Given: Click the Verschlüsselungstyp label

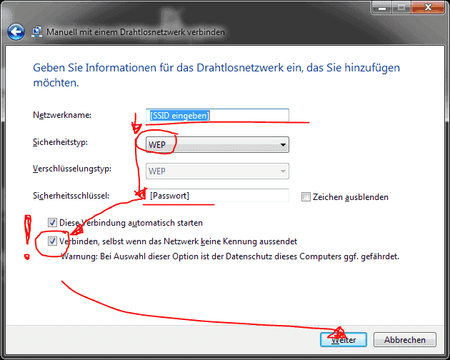Looking at the screenshot, I should click(72, 169).
